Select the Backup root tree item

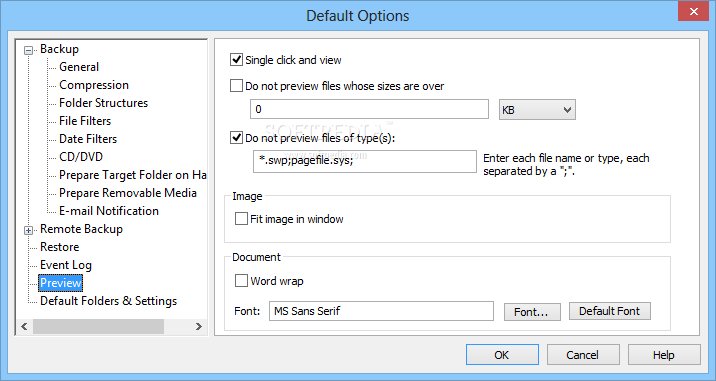[59, 49]
